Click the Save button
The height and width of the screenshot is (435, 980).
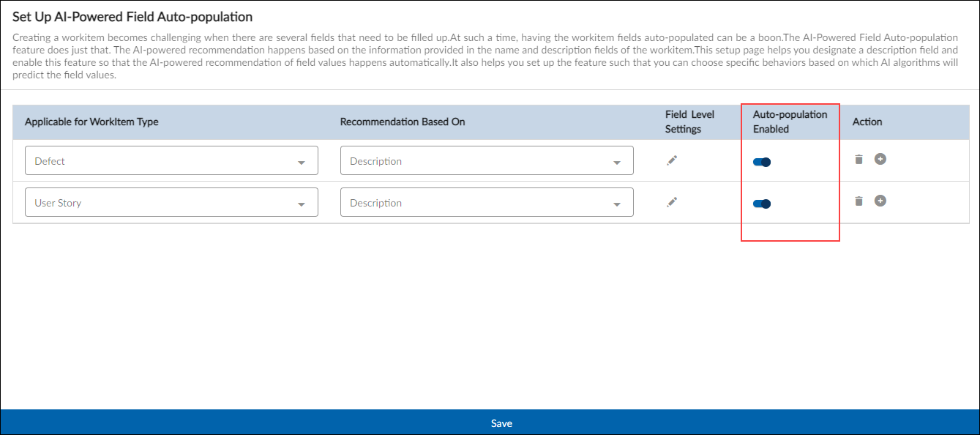click(x=501, y=423)
